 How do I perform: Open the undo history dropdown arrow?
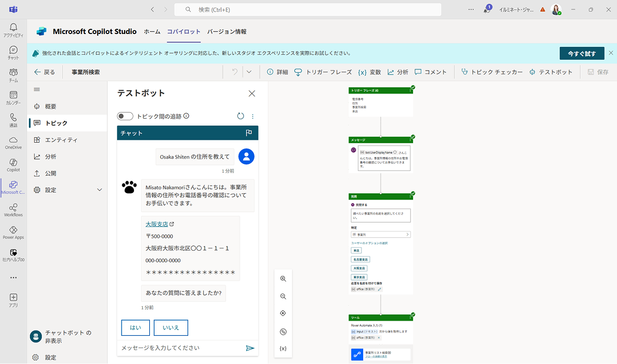click(249, 72)
